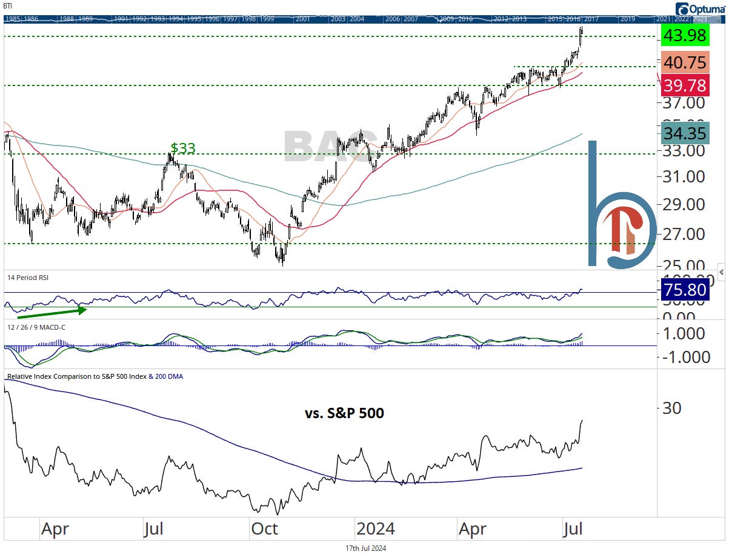Jump to 2013 in the overview timeline

(x=519, y=19)
